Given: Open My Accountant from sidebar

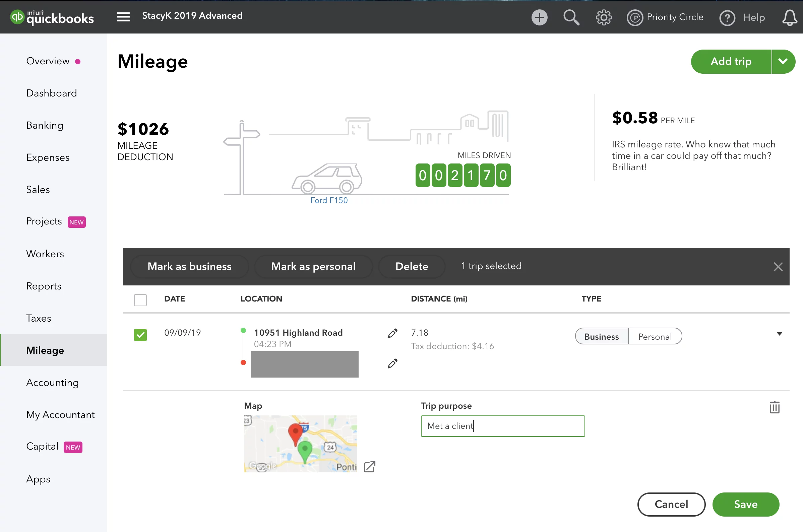Looking at the screenshot, I should [x=60, y=415].
